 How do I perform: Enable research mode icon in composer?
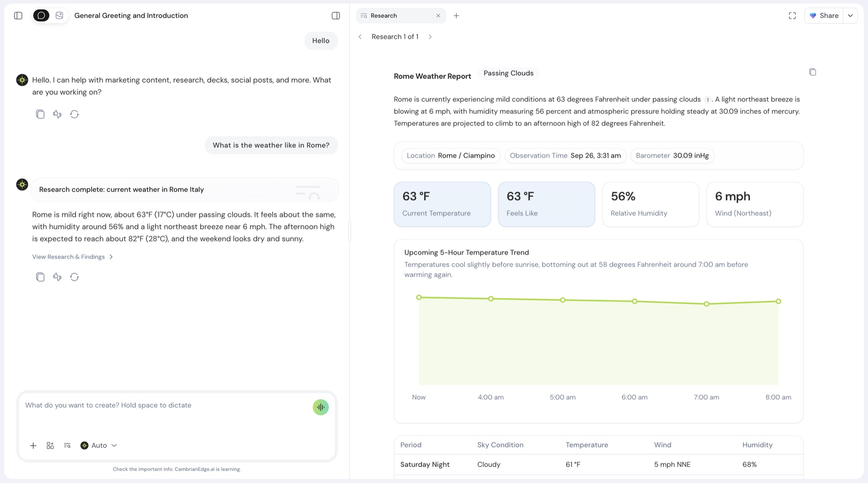coord(67,446)
